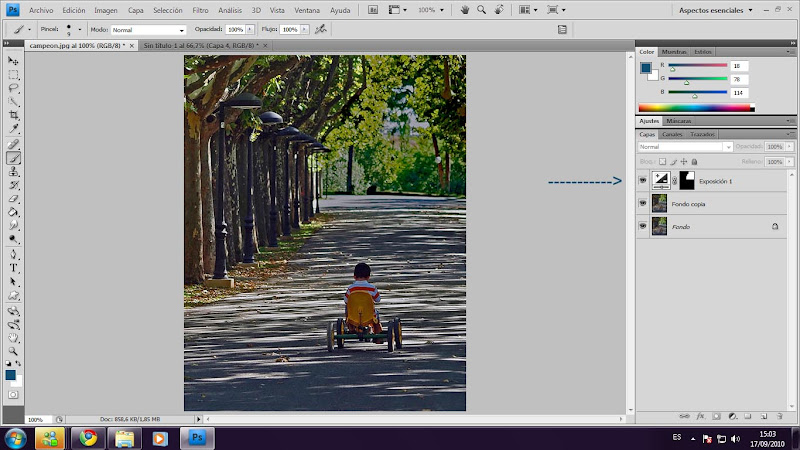Select the Type (T) tool
The image size is (800, 450).
[14, 268]
